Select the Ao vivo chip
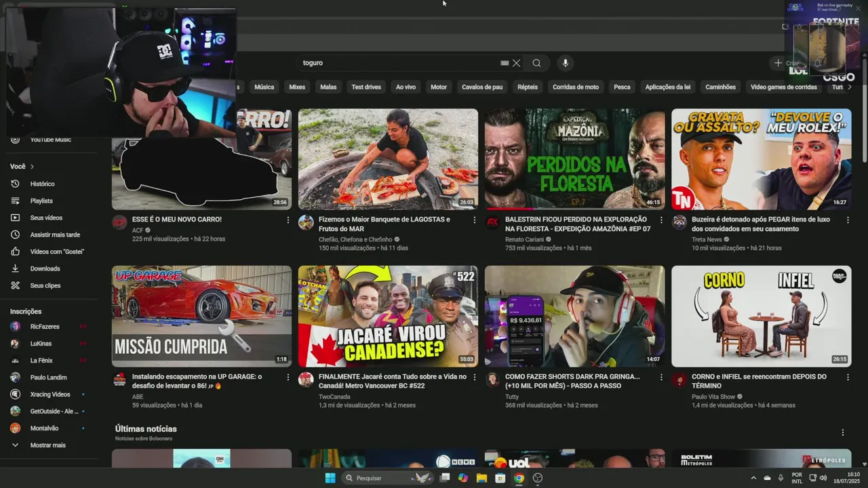This screenshot has height=488, width=868. tap(406, 87)
